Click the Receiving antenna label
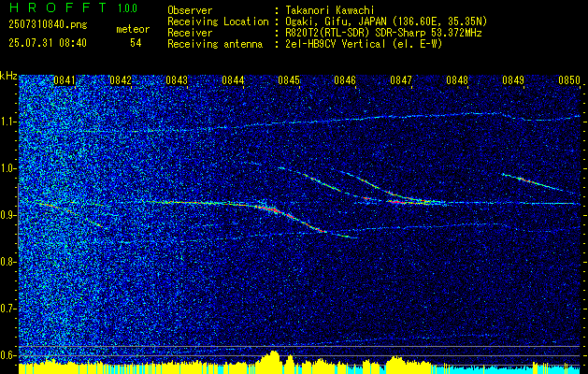Image resolution: width=588 pixels, height=374 pixels. coord(215,44)
